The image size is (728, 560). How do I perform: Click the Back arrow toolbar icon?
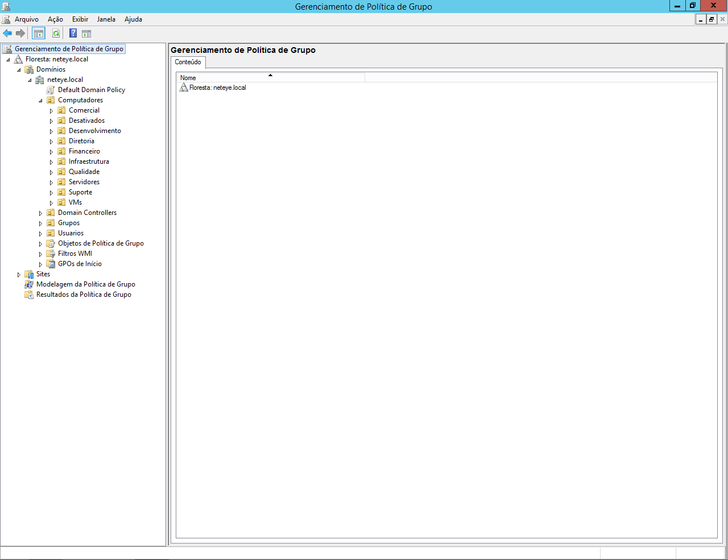click(7, 34)
